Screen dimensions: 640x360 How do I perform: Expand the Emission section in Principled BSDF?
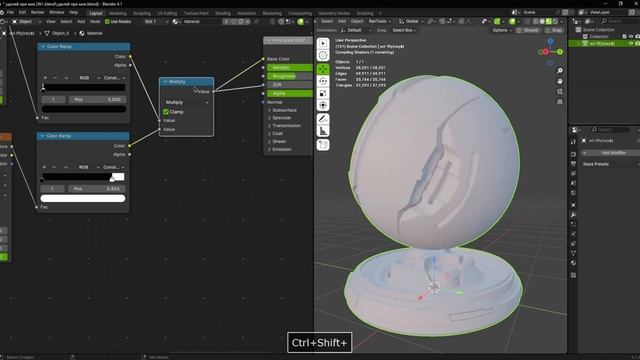[280, 149]
